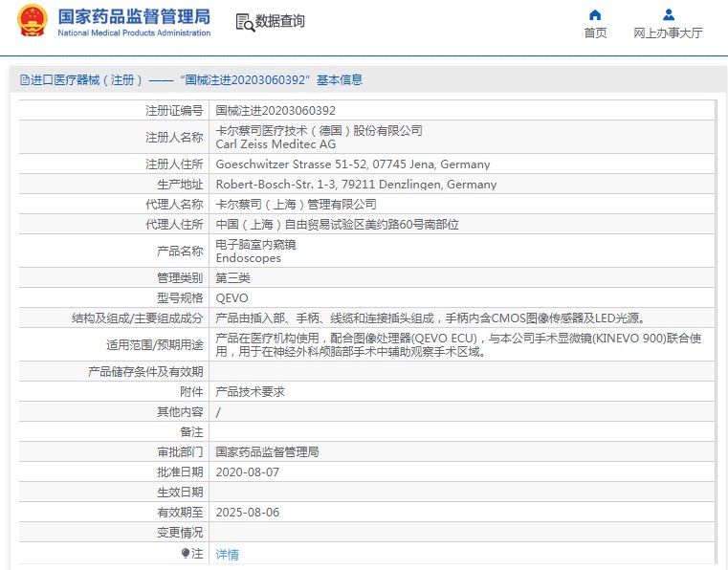Image resolution: width=728 pixels, height=570 pixels.
Task: Click the 审批部门 label
Action: pyautogui.click(x=180, y=452)
